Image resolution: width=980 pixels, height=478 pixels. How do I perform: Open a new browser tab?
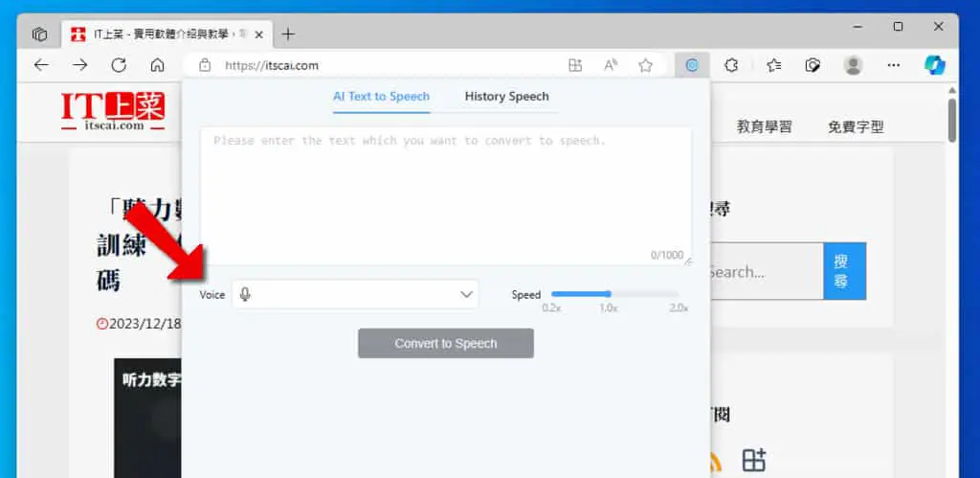[x=287, y=34]
